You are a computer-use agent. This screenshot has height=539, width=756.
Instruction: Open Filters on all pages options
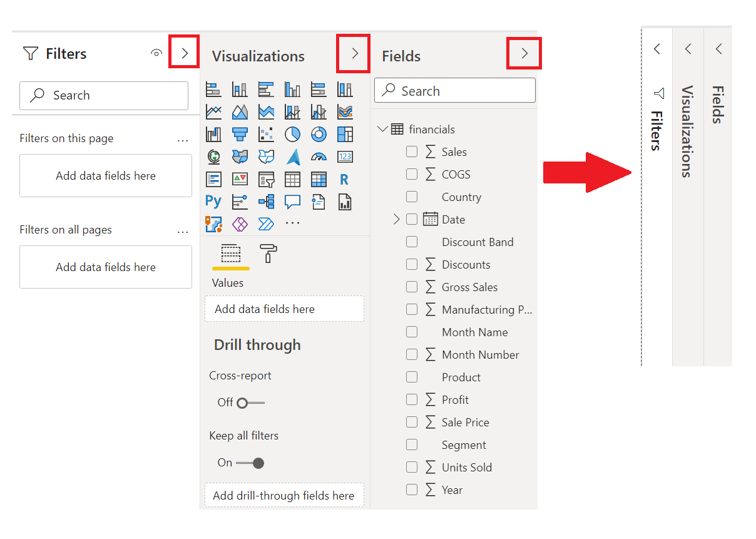pyautogui.click(x=183, y=231)
